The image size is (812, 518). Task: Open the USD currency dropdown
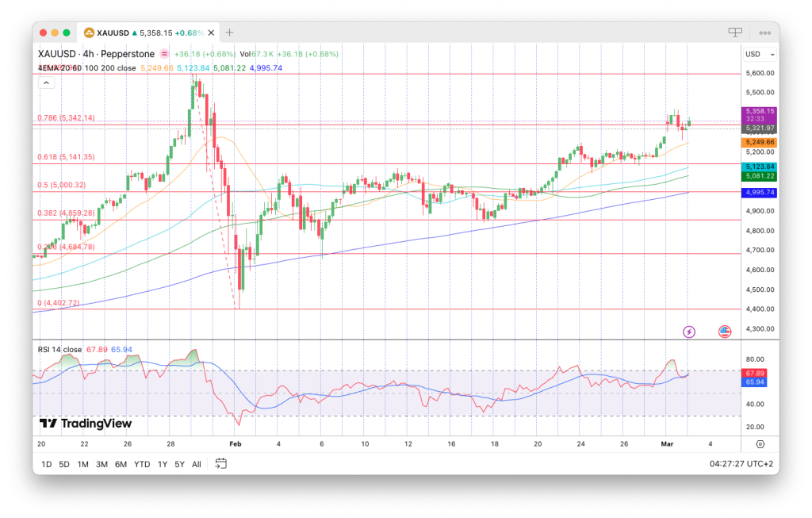(759, 53)
